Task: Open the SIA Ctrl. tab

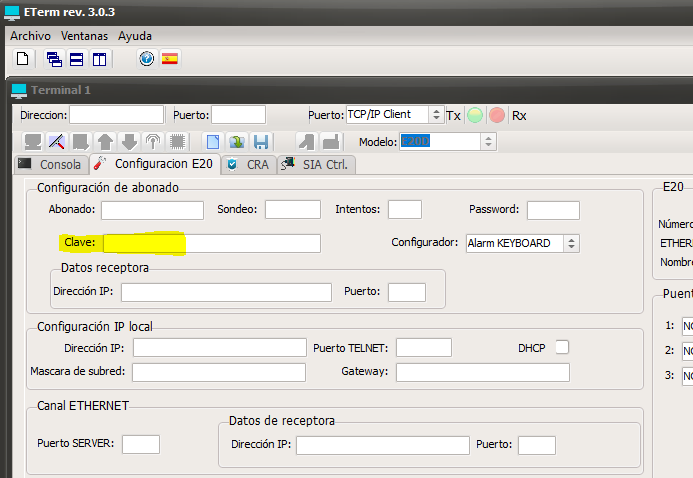Action: 316,164
